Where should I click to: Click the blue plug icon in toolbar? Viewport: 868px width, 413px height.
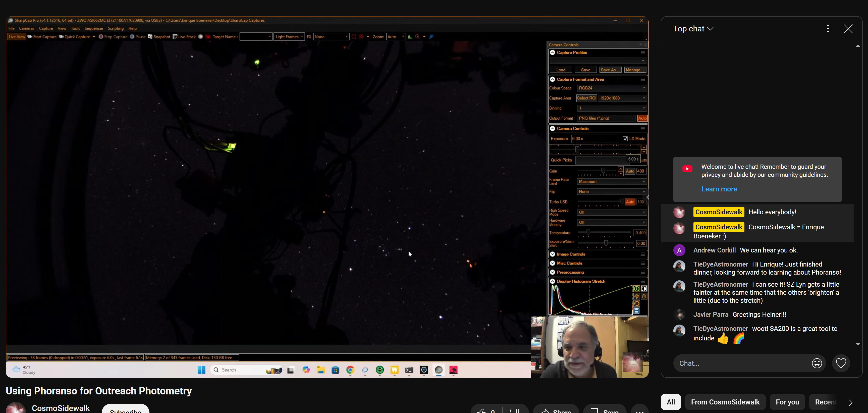tap(431, 37)
